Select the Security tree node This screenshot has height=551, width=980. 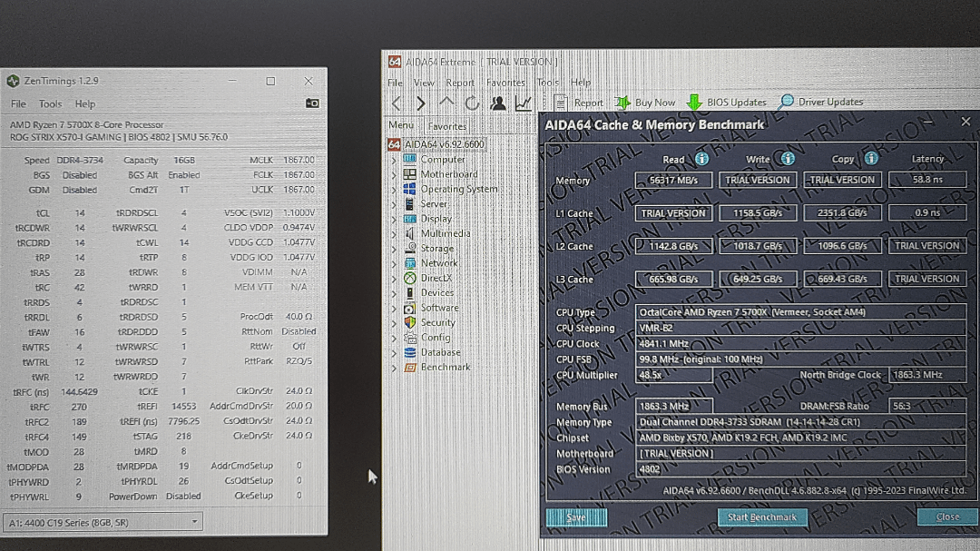pyautogui.click(x=437, y=323)
